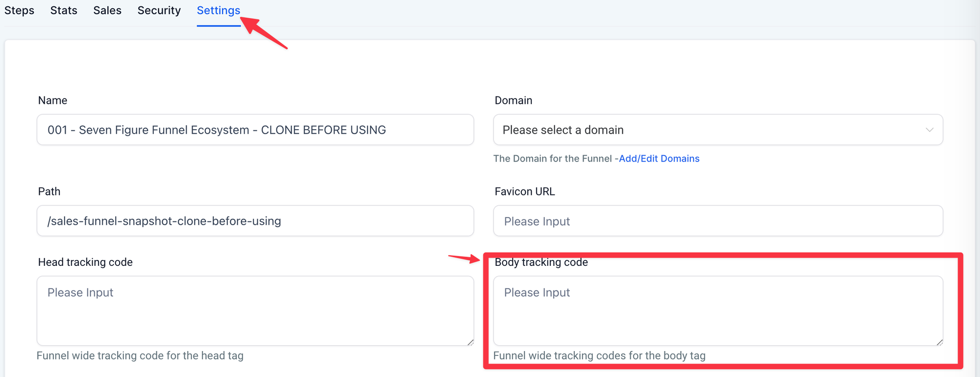Click the Head tracking code label
Viewport: 980px width, 377px height.
click(85, 262)
